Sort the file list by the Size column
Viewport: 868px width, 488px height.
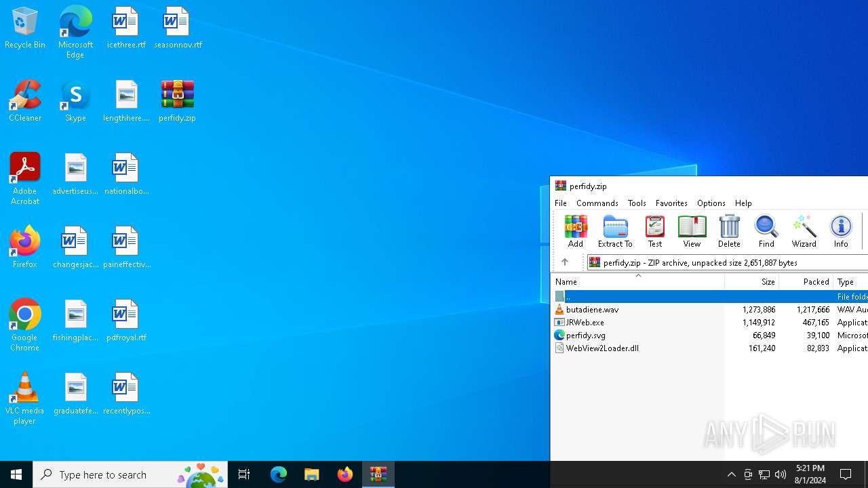[x=751, y=281]
